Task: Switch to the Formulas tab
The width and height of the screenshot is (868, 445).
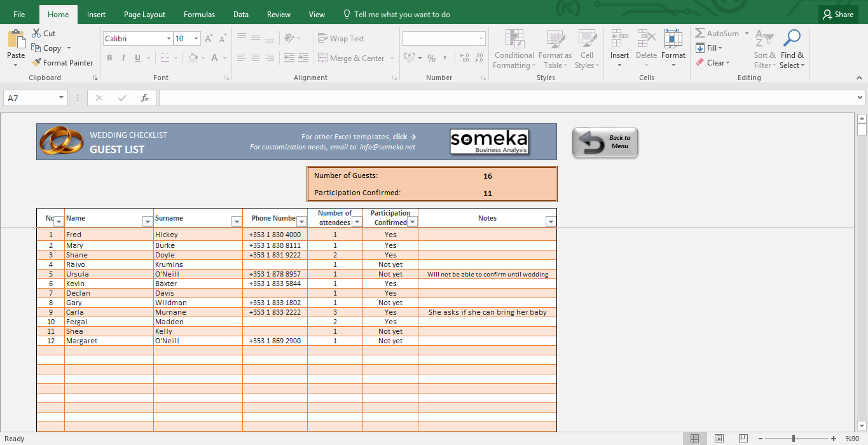Action: click(199, 15)
